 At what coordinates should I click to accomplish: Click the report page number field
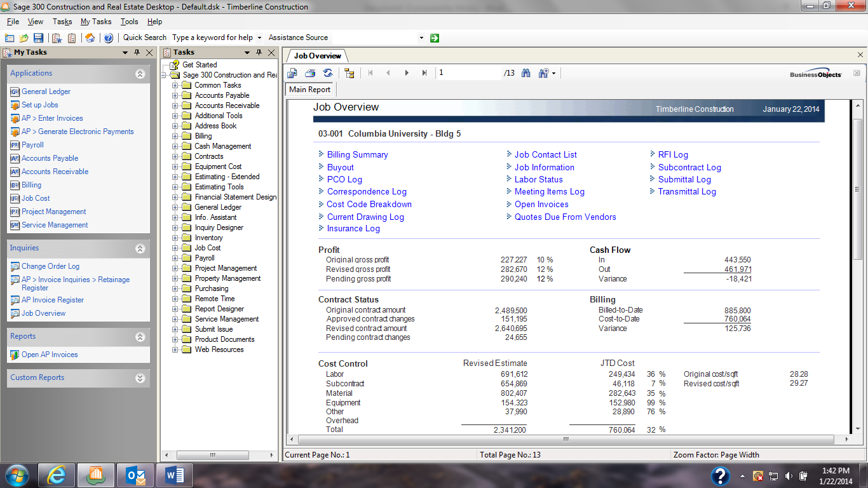click(469, 73)
